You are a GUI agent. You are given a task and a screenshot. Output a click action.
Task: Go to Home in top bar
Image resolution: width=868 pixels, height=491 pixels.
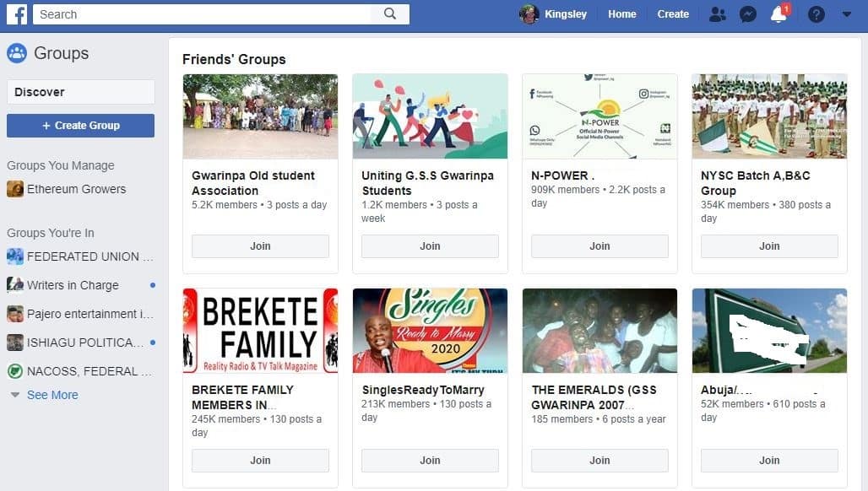coord(621,14)
